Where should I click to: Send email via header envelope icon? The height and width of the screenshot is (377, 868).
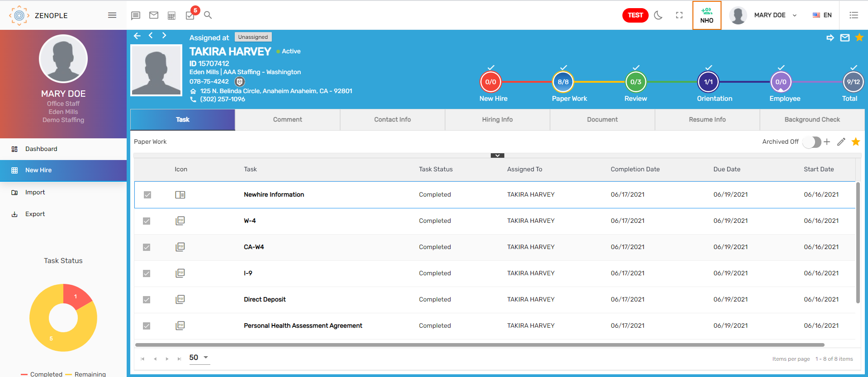click(844, 38)
